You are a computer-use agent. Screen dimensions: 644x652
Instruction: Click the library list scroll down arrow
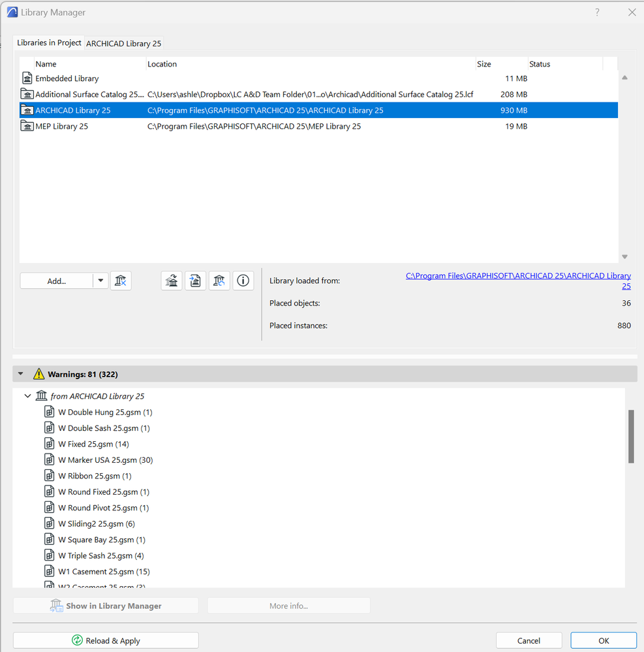point(624,256)
